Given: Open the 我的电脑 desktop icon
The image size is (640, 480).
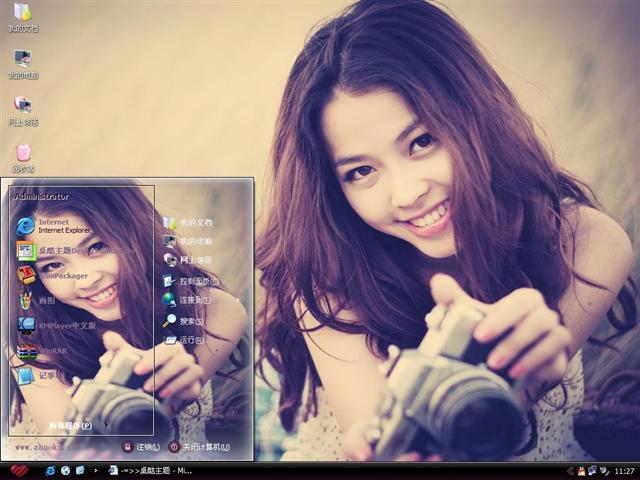Looking at the screenshot, I should tap(23, 64).
